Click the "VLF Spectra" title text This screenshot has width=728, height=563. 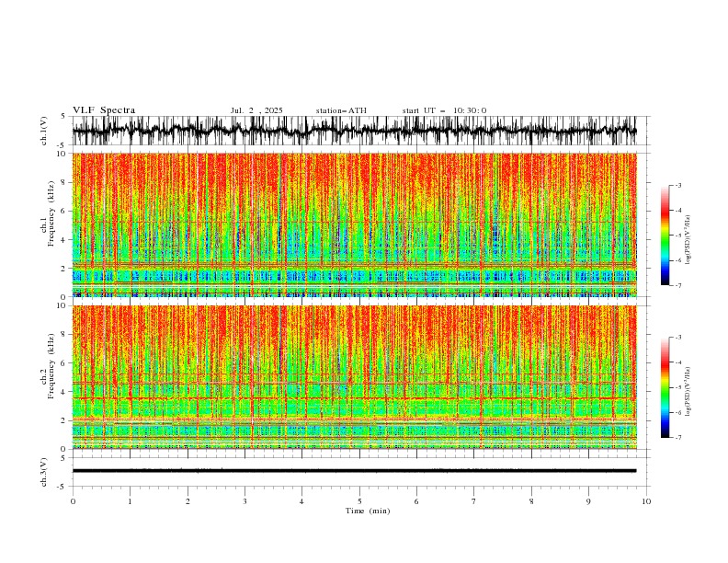[x=104, y=110]
